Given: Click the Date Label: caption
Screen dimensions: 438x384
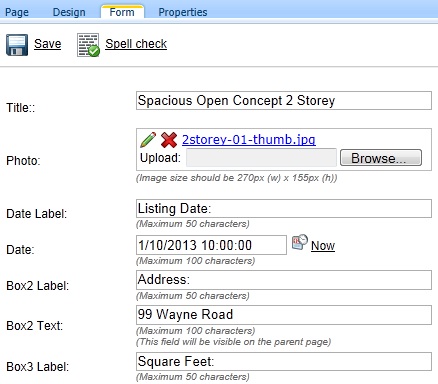Looking at the screenshot, I should (x=37, y=214).
